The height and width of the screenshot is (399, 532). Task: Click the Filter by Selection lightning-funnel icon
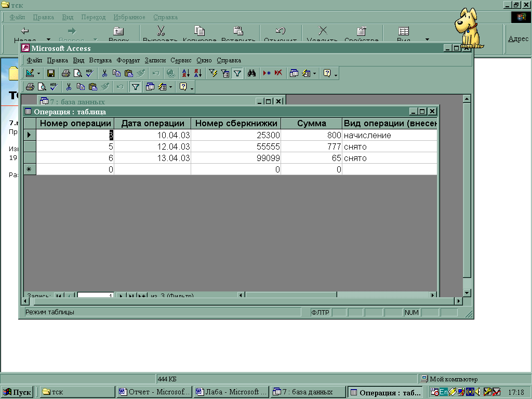(213, 73)
